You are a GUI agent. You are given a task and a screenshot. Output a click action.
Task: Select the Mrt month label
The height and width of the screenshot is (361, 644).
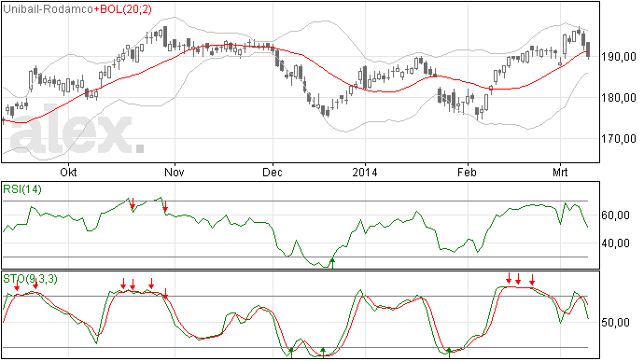coord(560,172)
